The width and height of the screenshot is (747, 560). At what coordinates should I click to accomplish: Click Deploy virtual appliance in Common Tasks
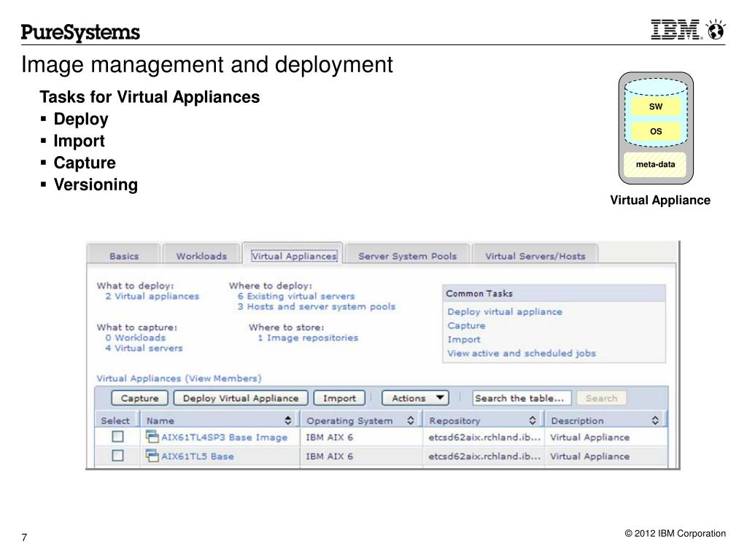click(505, 311)
